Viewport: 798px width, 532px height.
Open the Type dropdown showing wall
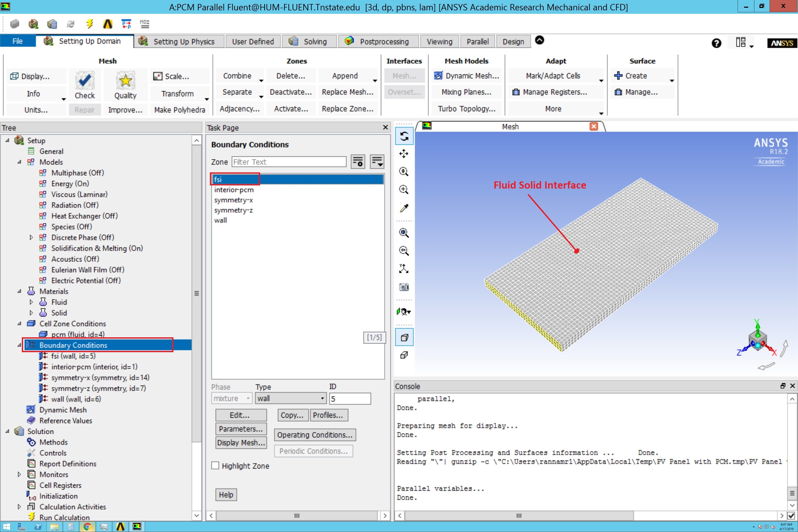click(x=291, y=398)
